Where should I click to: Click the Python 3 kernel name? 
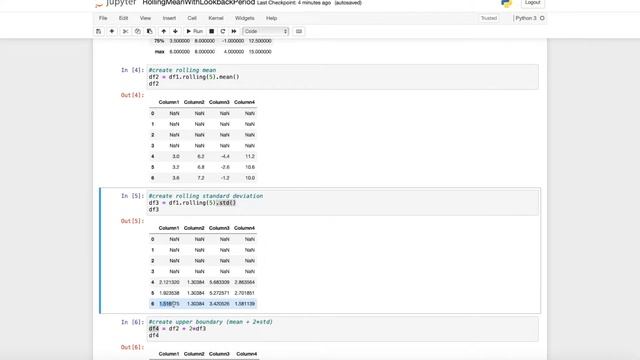tap(526, 18)
